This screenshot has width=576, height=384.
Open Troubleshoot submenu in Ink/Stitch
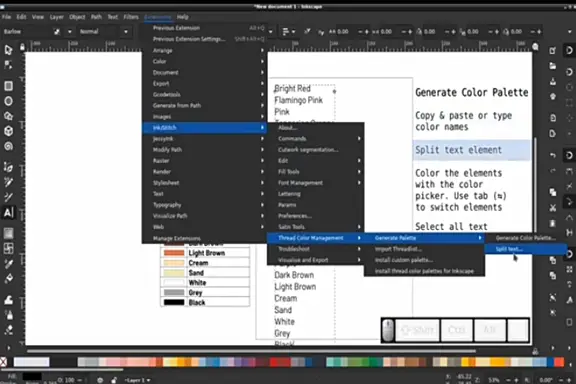(x=316, y=249)
